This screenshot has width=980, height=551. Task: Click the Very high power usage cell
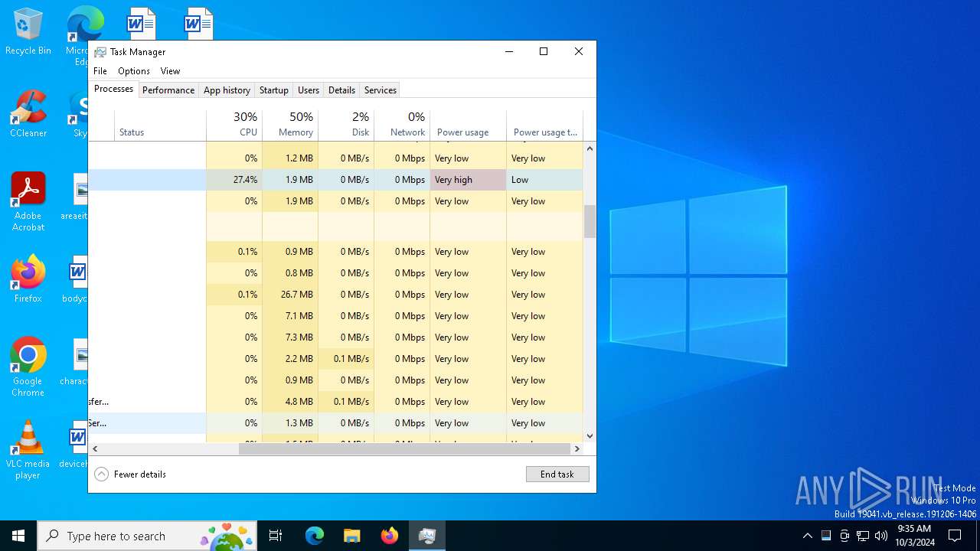468,180
